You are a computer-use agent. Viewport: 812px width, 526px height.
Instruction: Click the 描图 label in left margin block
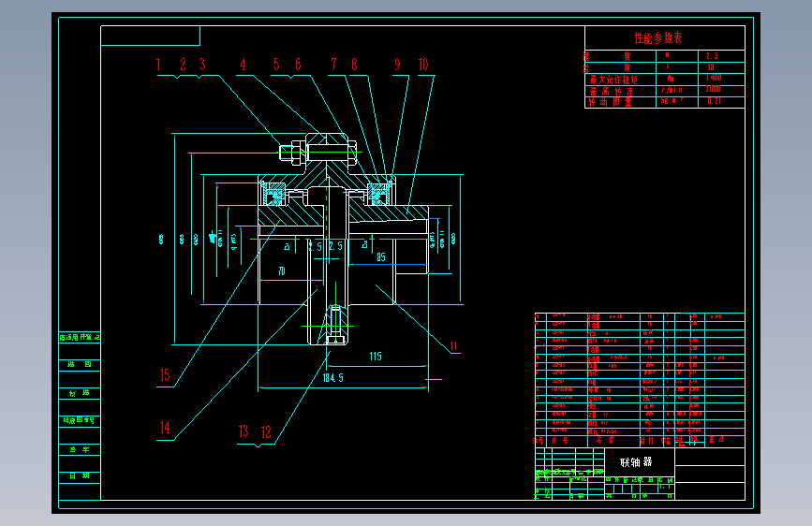pyautogui.click(x=80, y=364)
